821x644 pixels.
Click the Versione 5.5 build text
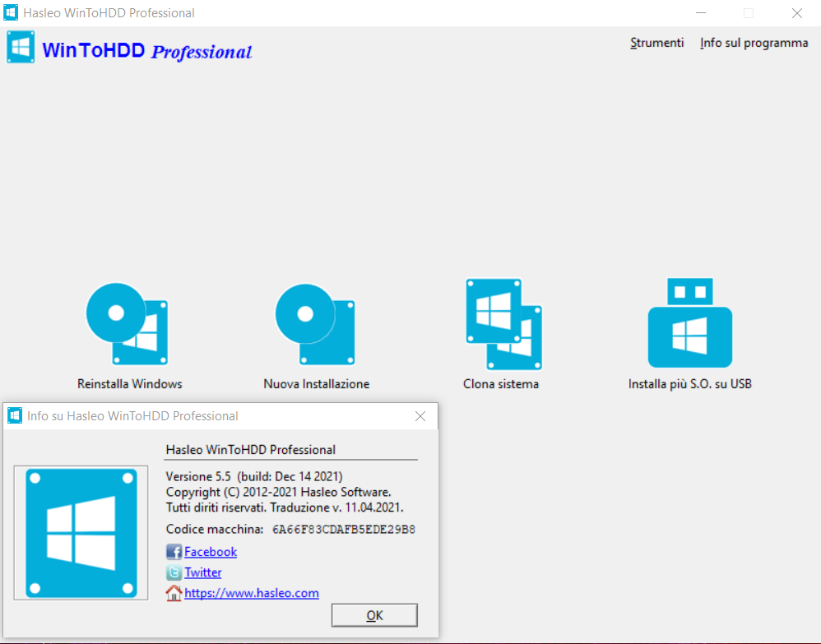click(254, 476)
